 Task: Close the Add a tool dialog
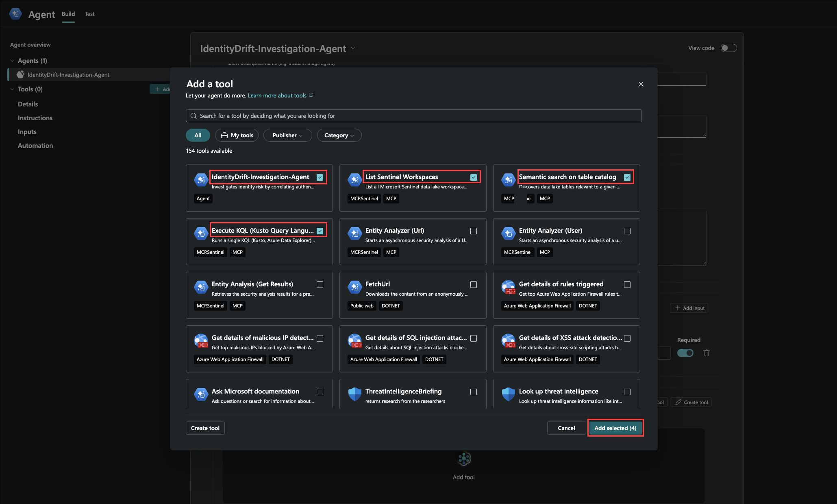pyautogui.click(x=641, y=84)
